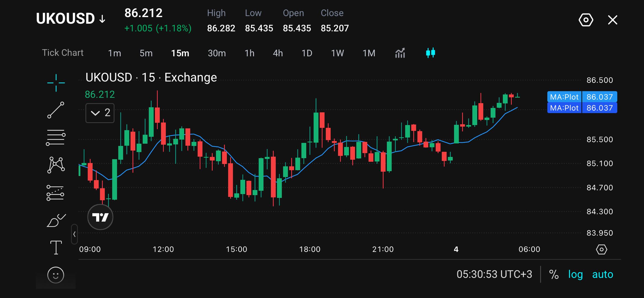Toggle percent scale mode

tap(554, 275)
